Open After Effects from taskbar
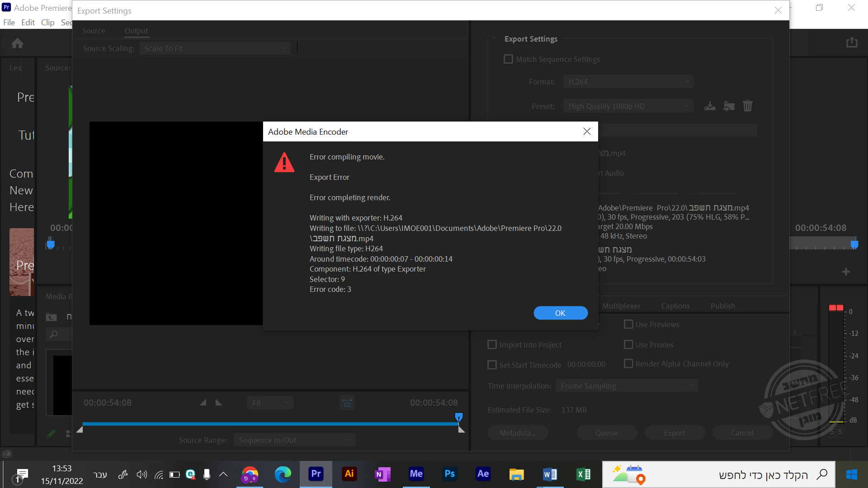868x488 pixels. [483, 474]
